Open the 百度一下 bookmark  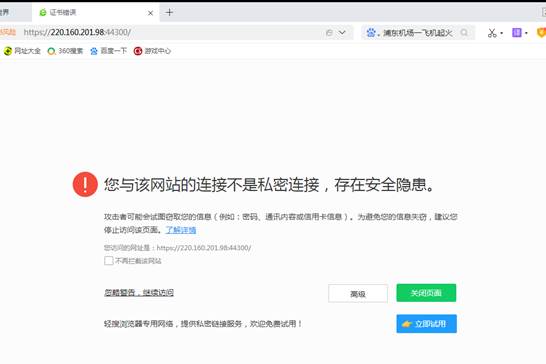coord(108,51)
